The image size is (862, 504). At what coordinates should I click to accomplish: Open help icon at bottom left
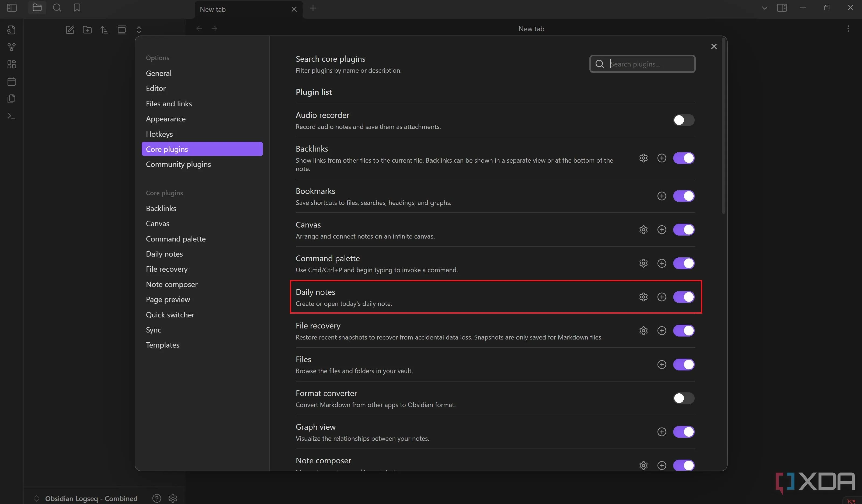click(x=157, y=498)
